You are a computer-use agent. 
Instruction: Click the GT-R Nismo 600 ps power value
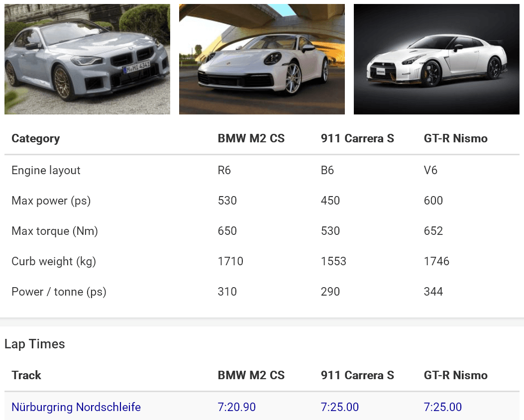click(433, 201)
